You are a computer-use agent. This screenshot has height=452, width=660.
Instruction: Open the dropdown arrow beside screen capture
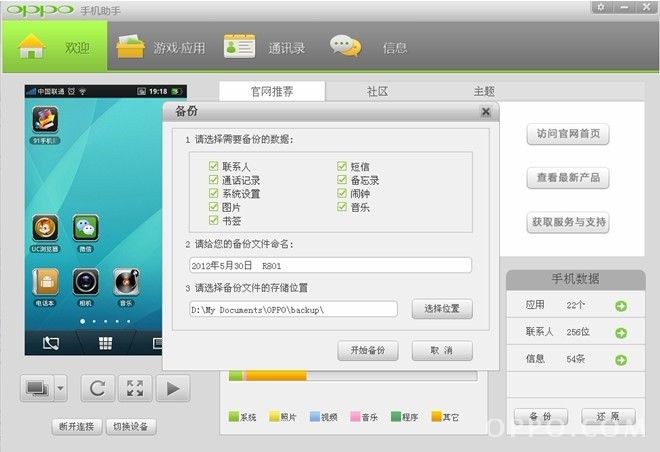pyautogui.click(x=61, y=388)
